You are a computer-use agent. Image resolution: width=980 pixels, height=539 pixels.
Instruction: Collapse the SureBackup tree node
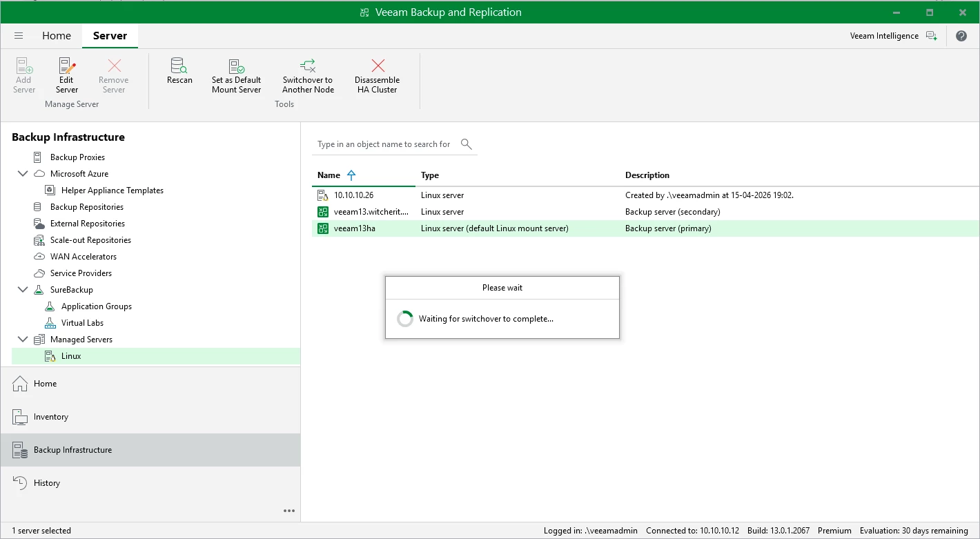coord(23,290)
